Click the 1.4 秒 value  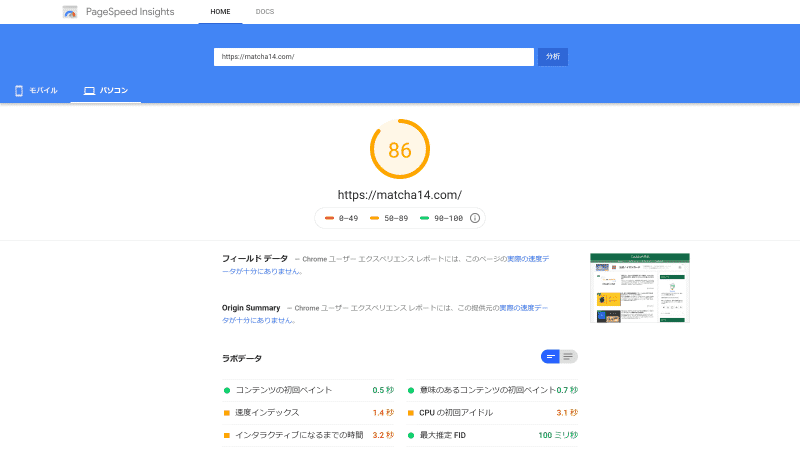point(383,413)
